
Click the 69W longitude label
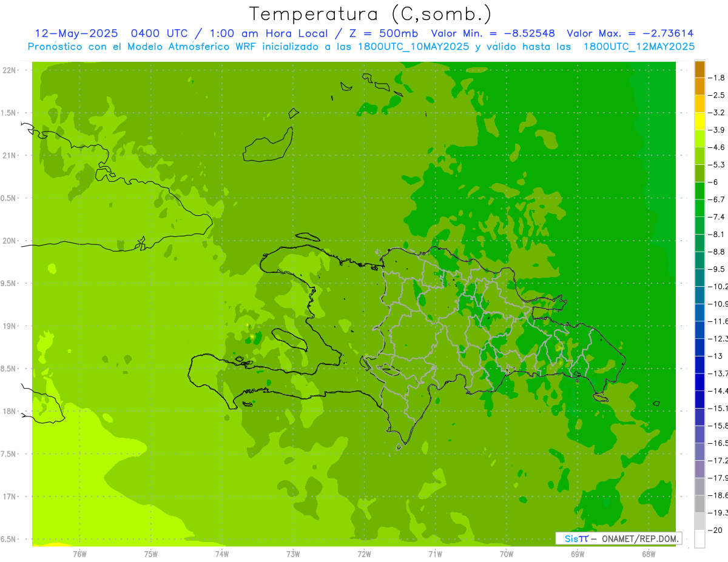tap(578, 554)
